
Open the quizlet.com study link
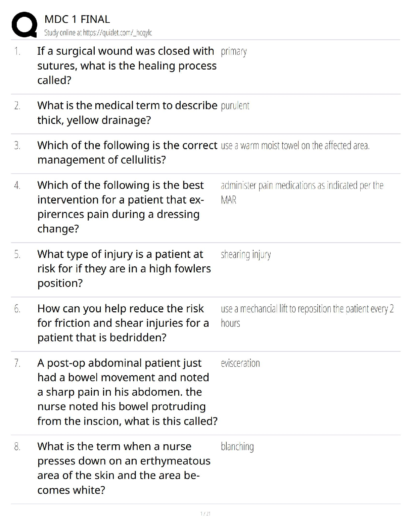[x=98, y=33]
